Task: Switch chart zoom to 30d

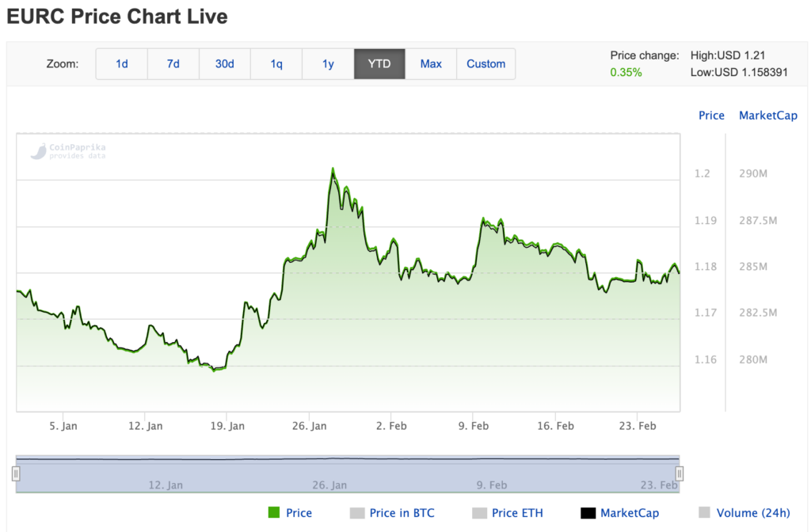Action: (225, 64)
